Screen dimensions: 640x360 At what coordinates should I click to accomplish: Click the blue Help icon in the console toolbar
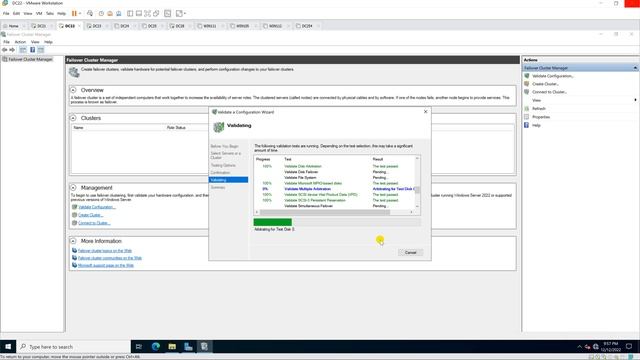tap(32, 50)
